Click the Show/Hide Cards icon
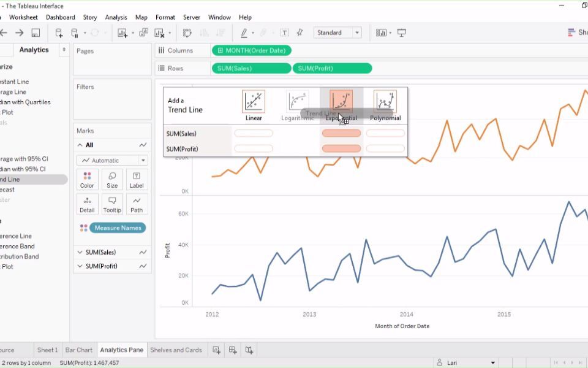The image size is (588, 368). tap(381, 33)
